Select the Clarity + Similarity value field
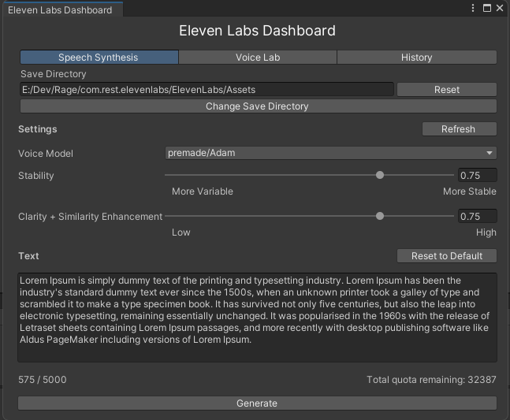Image resolution: width=510 pixels, height=420 pixels. [477, 217]
